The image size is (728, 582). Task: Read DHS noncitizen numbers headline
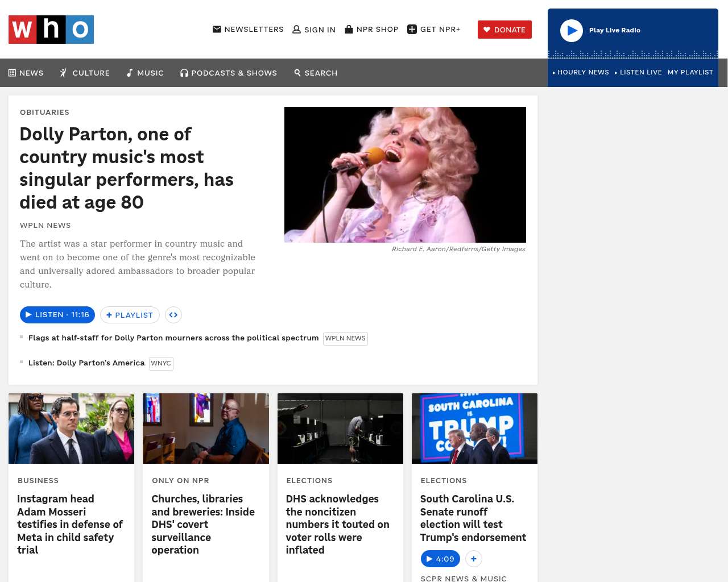pos(338,524)
